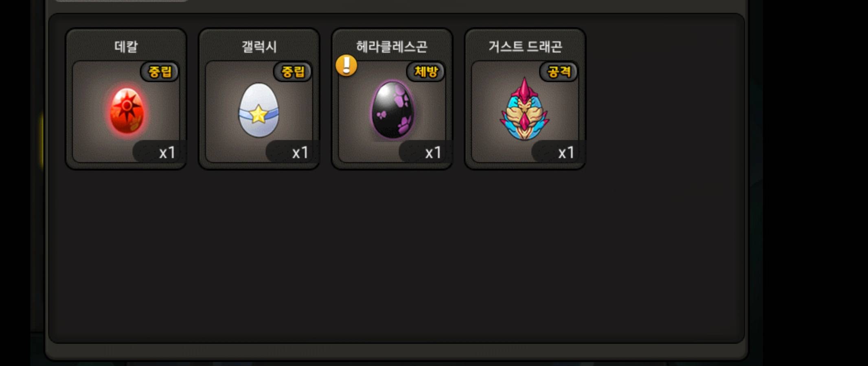Image resolution: width=868 pixels, height=366 pixels.
Task: Click the 거스트 드래곤 title text
Action: pos(525,46)
